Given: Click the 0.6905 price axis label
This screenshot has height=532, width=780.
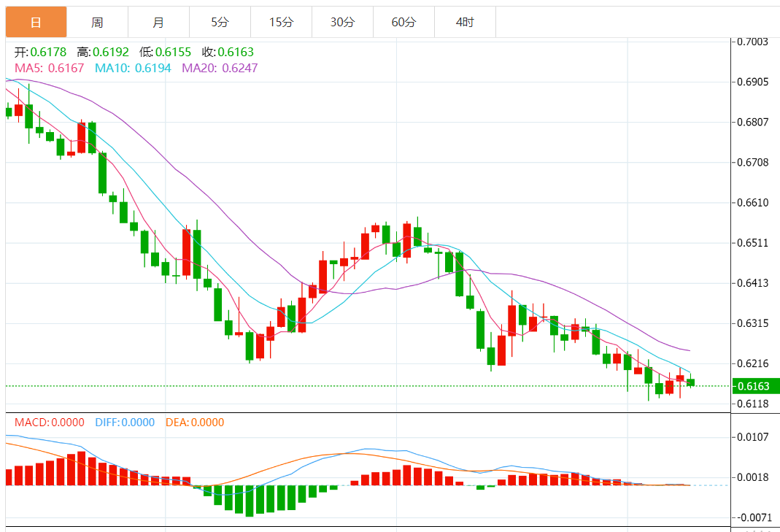Looking at the screenshot, I should [x=752, y=82].
